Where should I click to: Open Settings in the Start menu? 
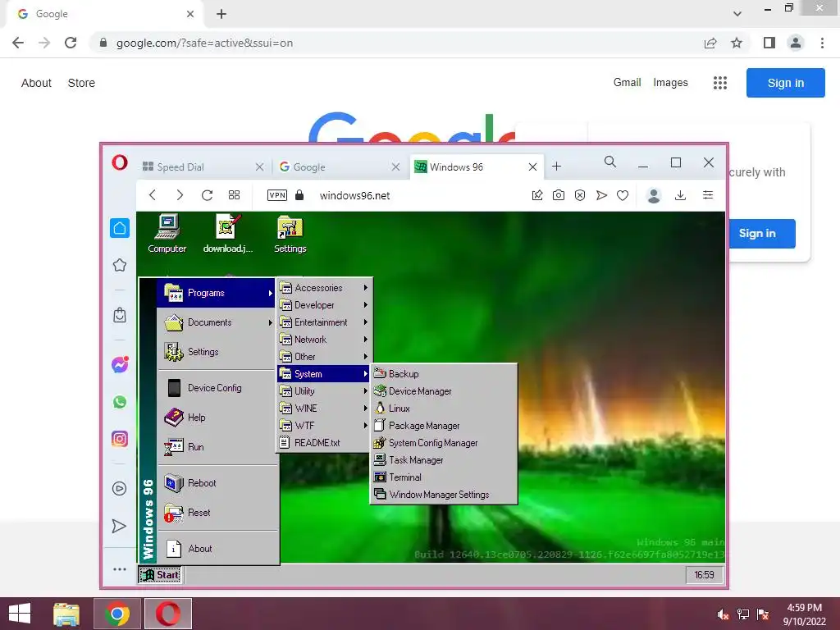(217, 352)
